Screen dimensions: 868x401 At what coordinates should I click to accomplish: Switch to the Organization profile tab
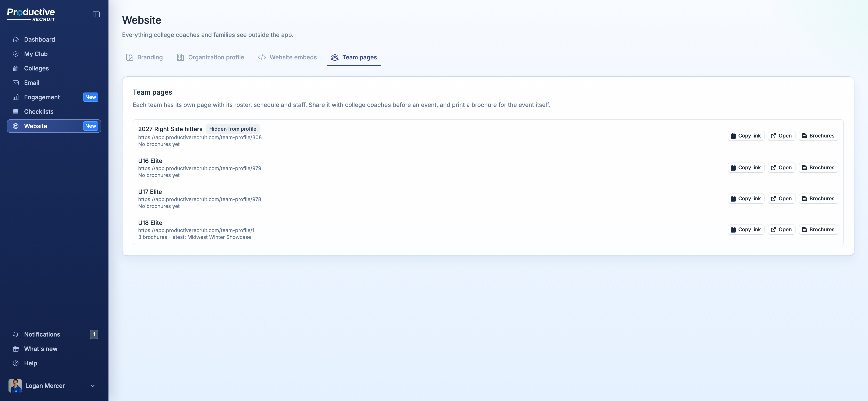[x=210, y=57]
